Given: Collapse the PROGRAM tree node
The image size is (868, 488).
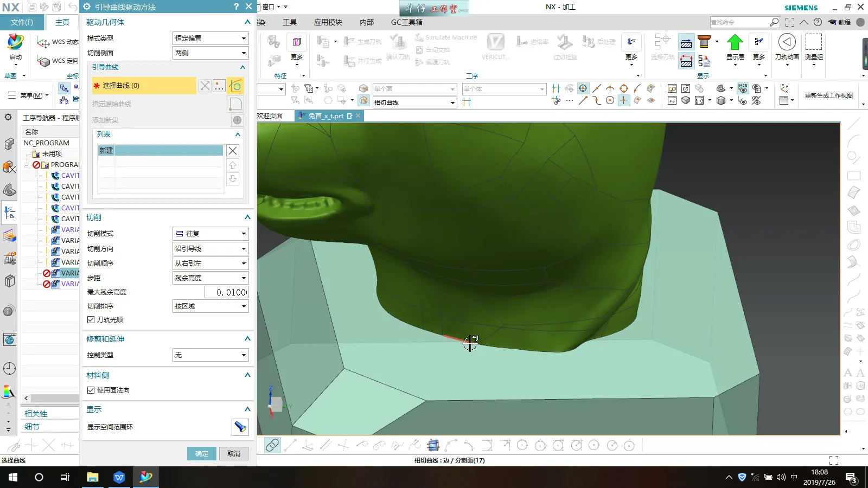Looking at the screenshot, I should (x=27, y=165).
